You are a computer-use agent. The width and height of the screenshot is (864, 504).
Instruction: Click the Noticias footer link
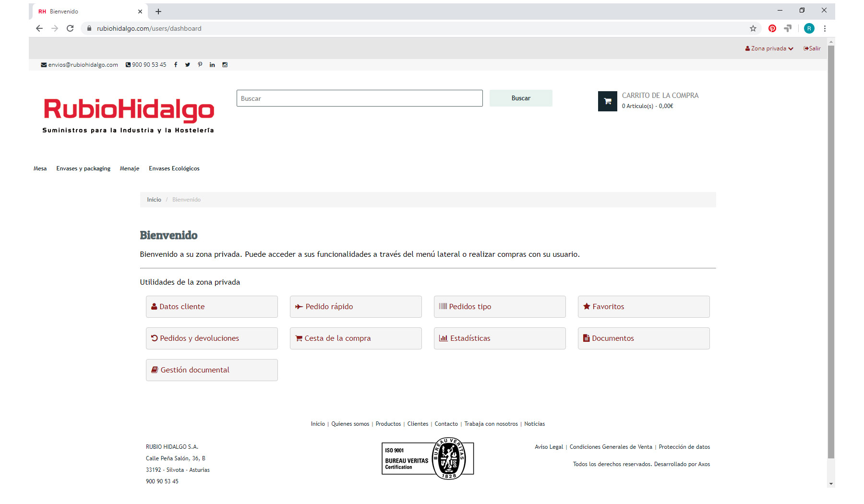[x=535, y=424]
